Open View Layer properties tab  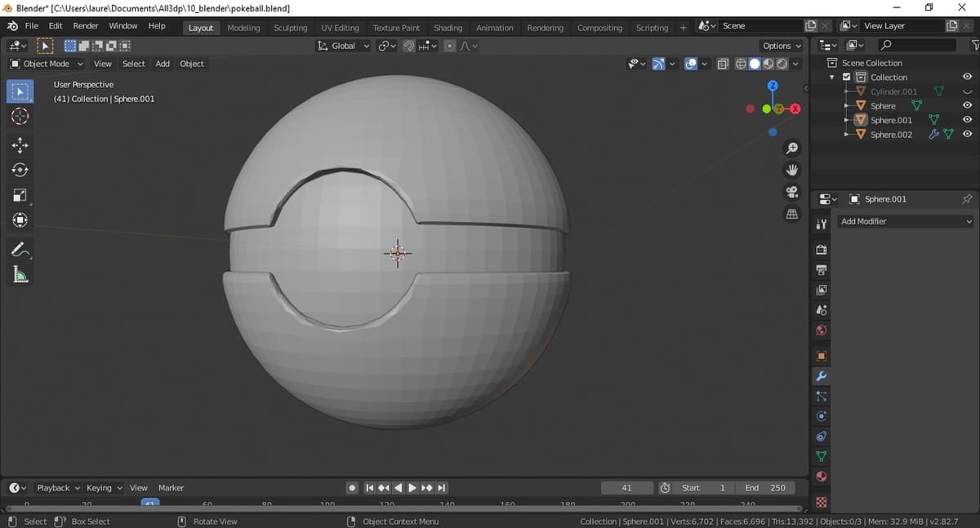pos(822,290)
